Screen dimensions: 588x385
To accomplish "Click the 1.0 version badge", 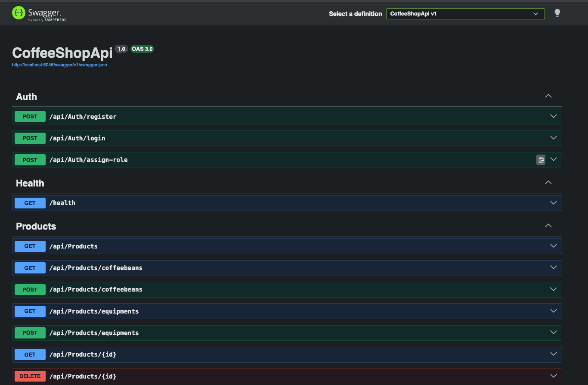I will tap(121, 49).
